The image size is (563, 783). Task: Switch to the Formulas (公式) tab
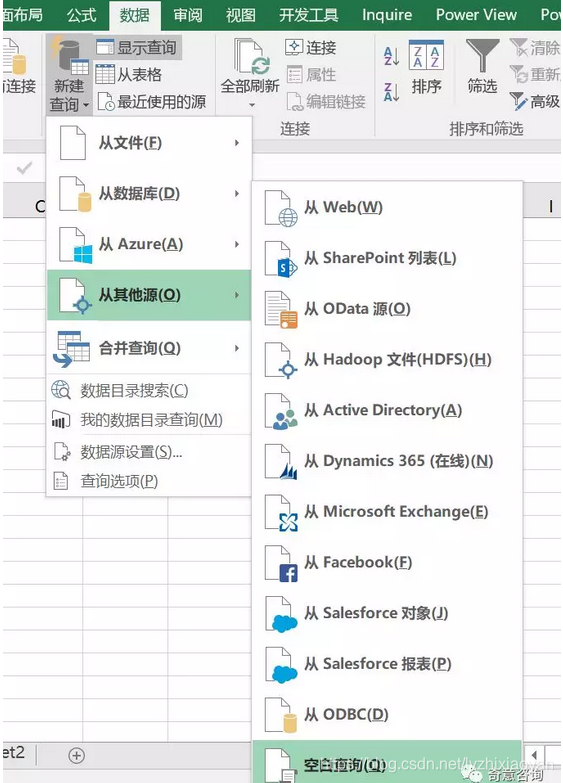pyautogui.click(x=81, y=15)
